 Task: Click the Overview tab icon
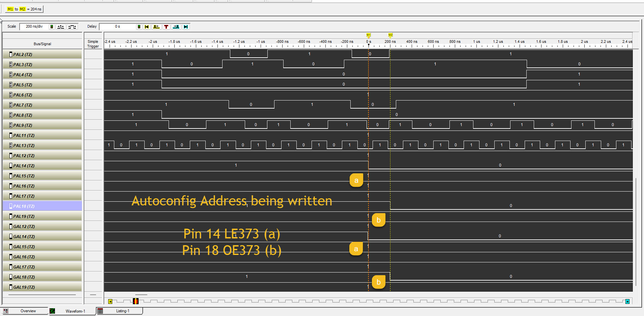click(x=6, y=311)
